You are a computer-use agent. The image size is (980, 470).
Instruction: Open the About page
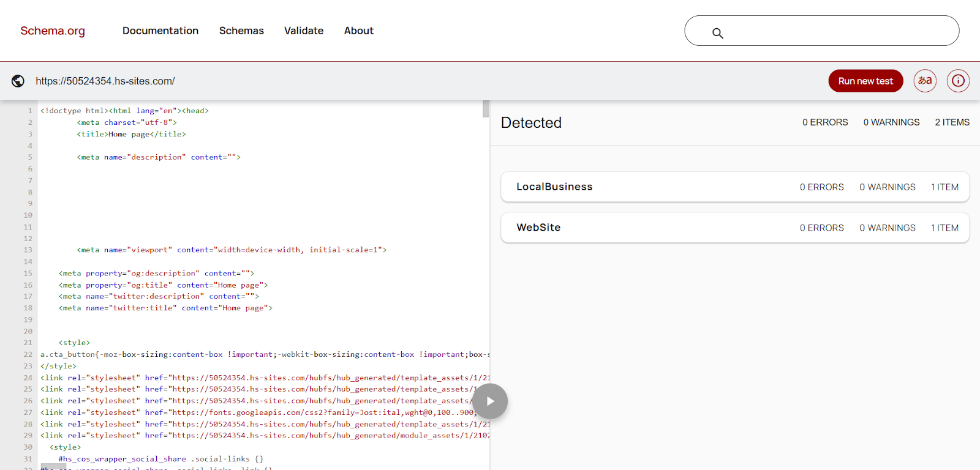(358, 31)
